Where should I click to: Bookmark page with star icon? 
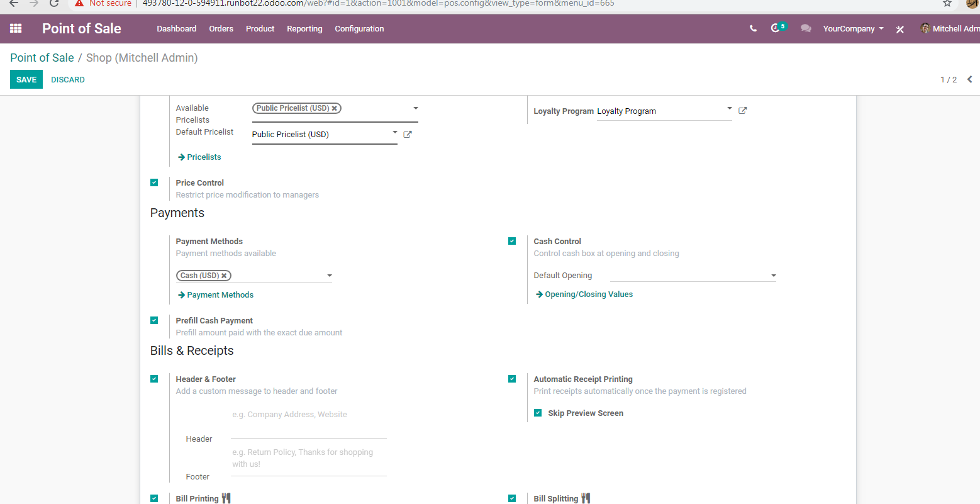tap(947, 3)
